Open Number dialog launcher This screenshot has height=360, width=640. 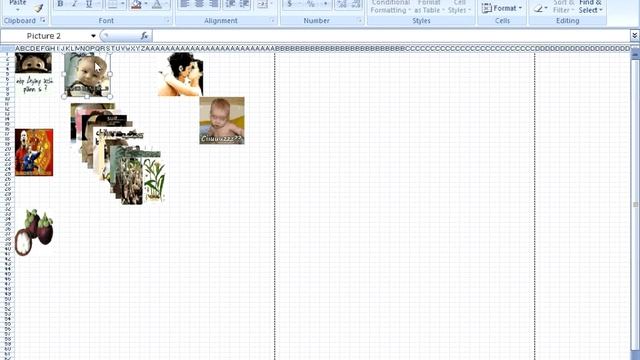[360, 20]
